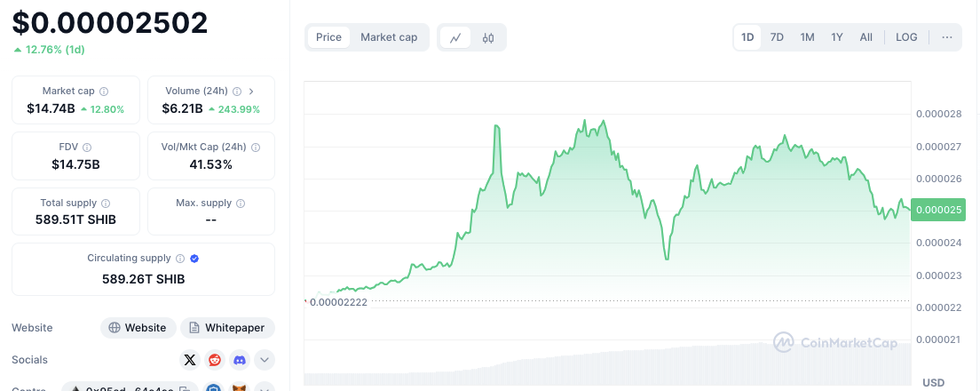Click the 589.26T SHIB circulating supply value
This screenshot has height=391, width=980.
[x=144, y=279]
